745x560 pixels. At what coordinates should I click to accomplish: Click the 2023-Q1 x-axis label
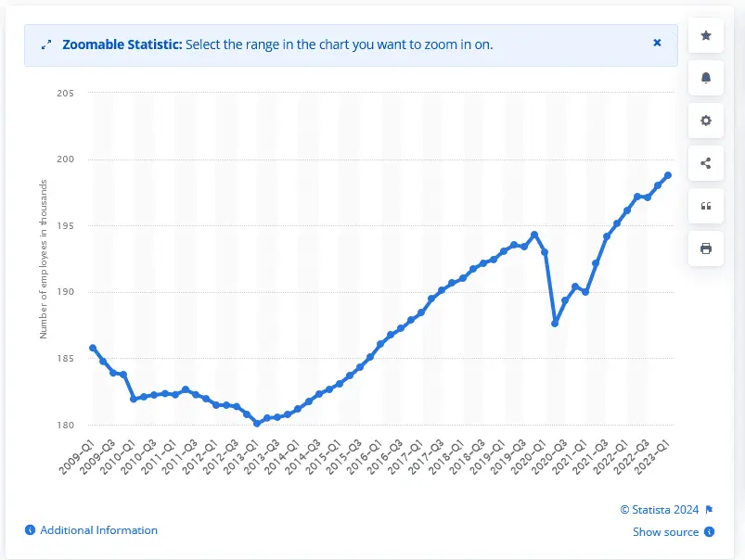click(x=659, y=456)
